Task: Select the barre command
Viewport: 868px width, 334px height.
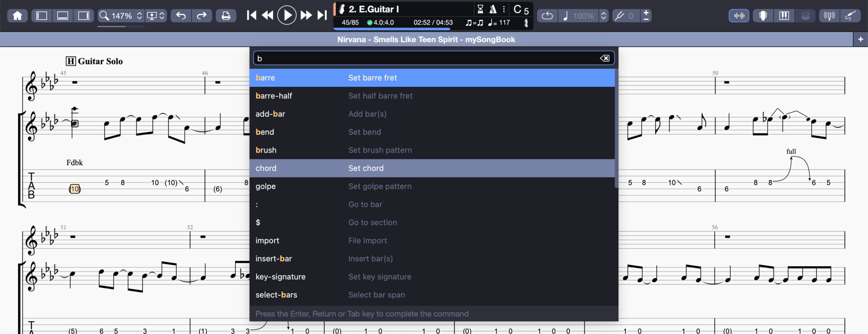Action: pyautogui.click(x=432, y=78)
